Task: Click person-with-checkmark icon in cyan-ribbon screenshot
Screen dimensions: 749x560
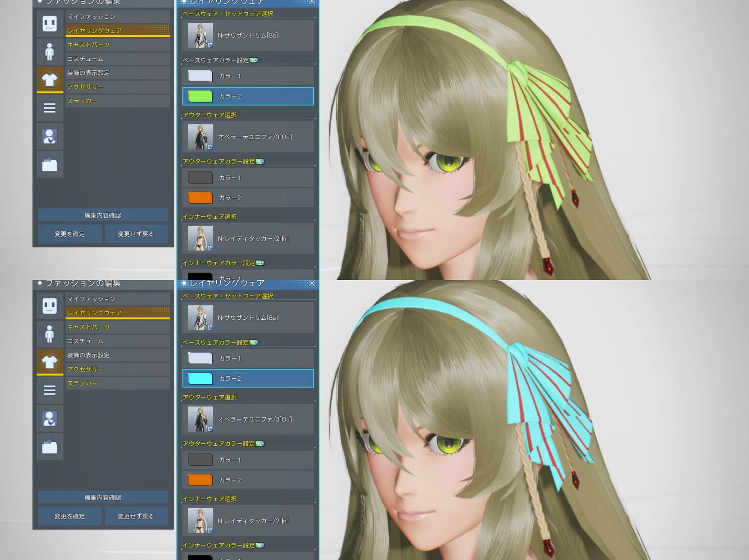Action: click(50, 418)
